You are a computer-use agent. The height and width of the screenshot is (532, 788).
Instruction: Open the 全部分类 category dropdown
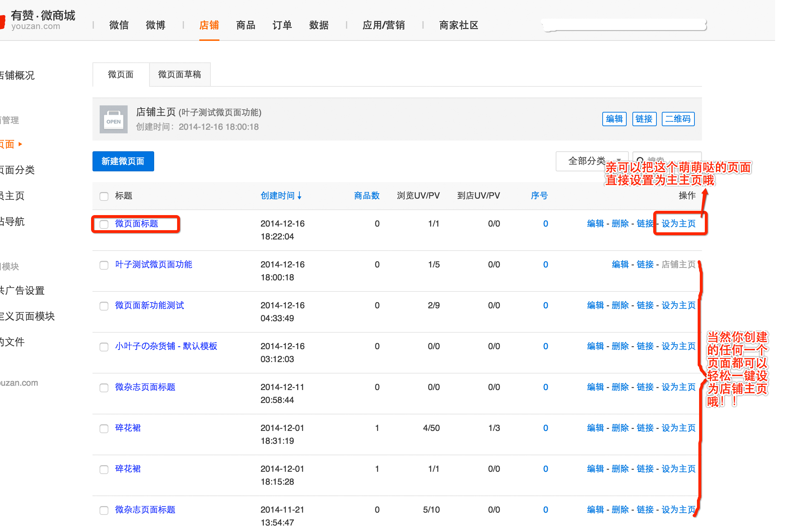click(592, 161)
